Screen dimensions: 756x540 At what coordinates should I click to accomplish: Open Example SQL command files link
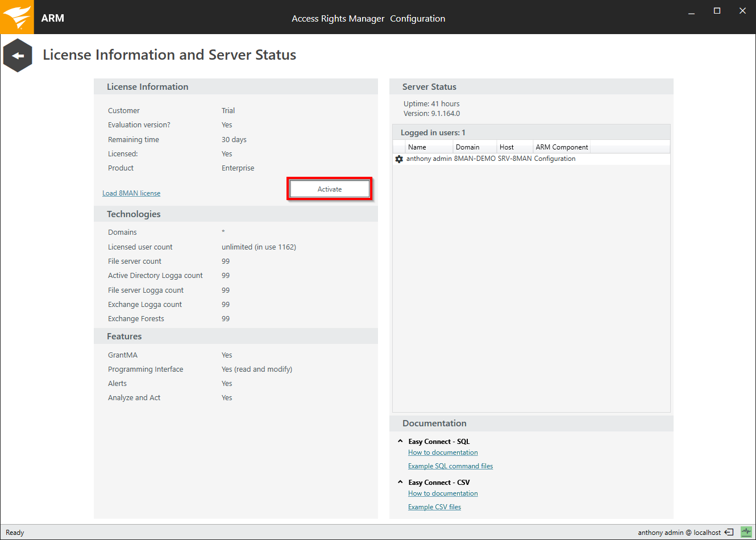tap(450, 466)
